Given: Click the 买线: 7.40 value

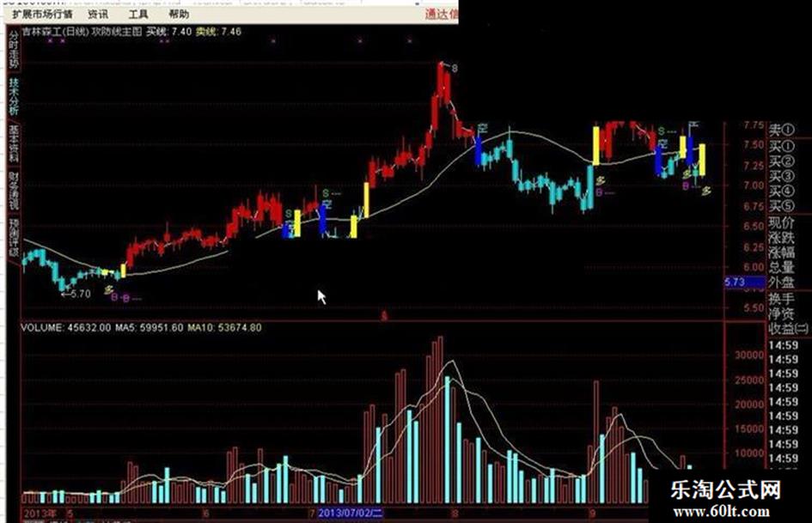Looking at the screenshot, I should click(x=168, y=32).
